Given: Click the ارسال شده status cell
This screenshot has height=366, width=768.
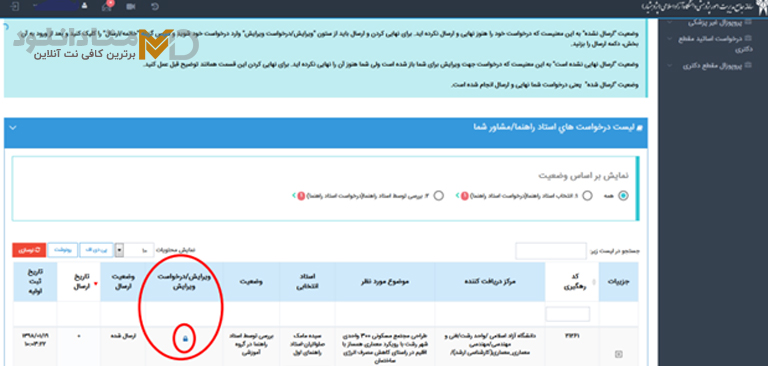Looking at the screenshot, I should point(122,337).
